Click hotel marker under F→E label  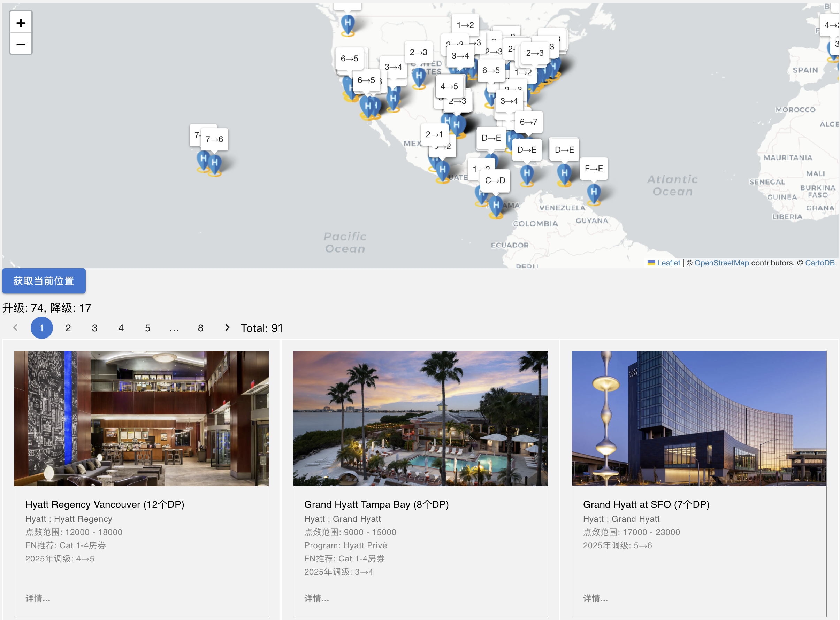pos(594,193)
